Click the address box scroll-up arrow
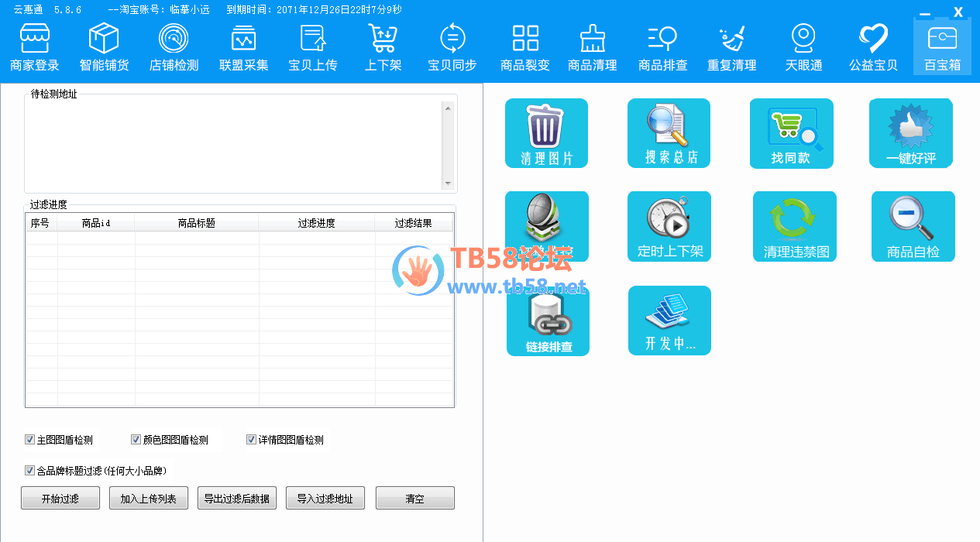Viewport: 980px width, 542px height. (448, 108)
